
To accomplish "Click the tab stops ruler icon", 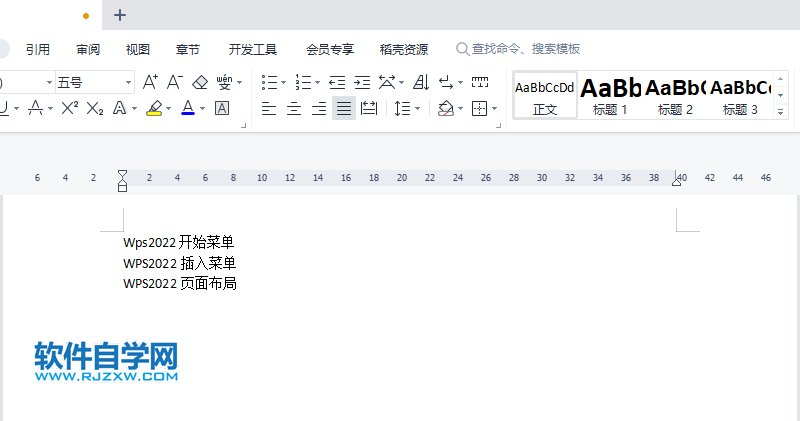I will coord(480,82).
